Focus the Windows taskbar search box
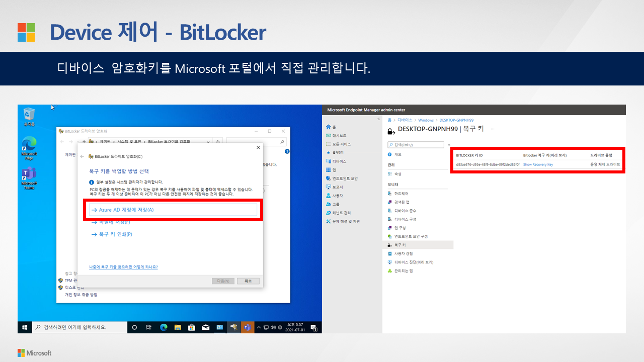The image size is (644, 362). click(79, 327)
